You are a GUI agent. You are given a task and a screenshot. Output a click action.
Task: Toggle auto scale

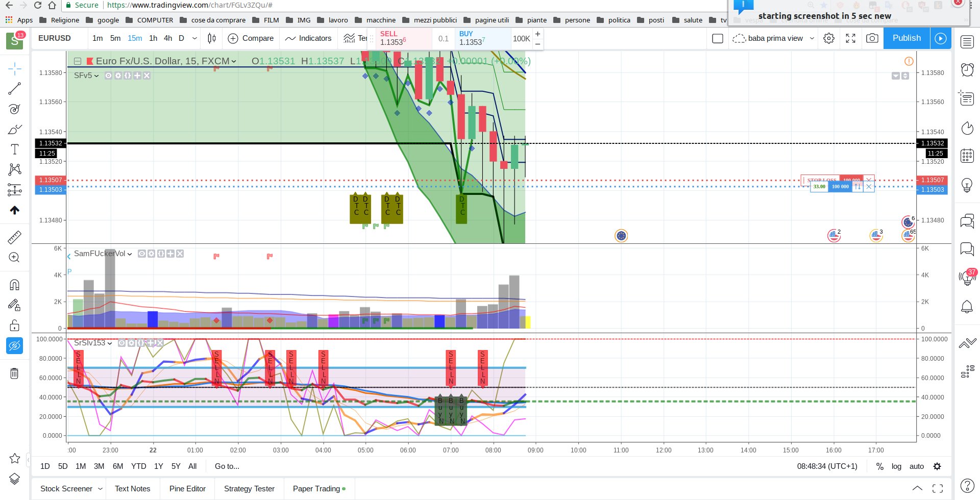click(917, 466)
